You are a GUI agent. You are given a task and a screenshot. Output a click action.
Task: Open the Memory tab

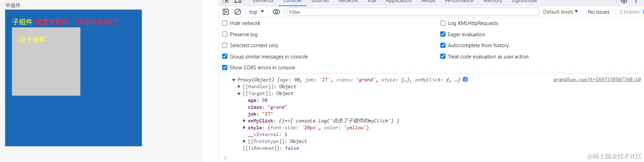pyautogui.click(x=493, y=1)
